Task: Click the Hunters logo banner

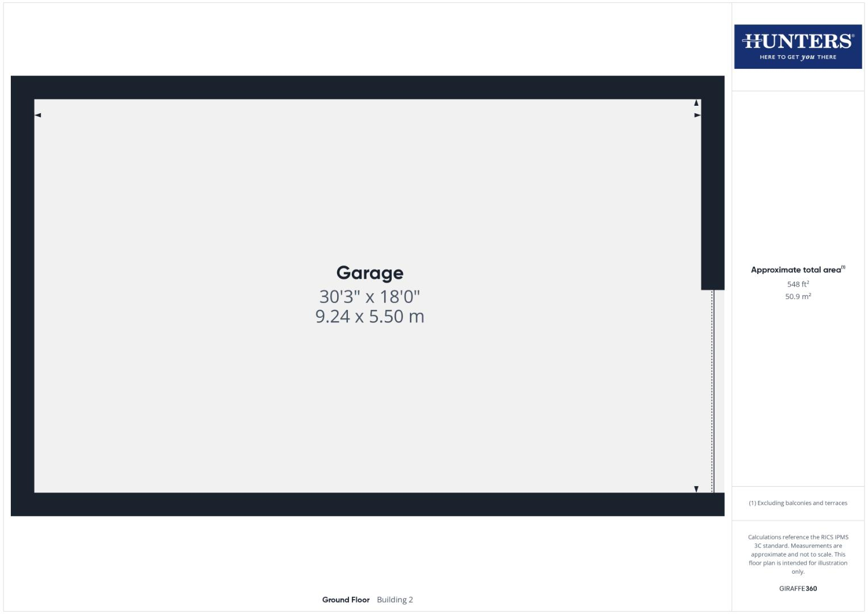Action: coord(798,46)
